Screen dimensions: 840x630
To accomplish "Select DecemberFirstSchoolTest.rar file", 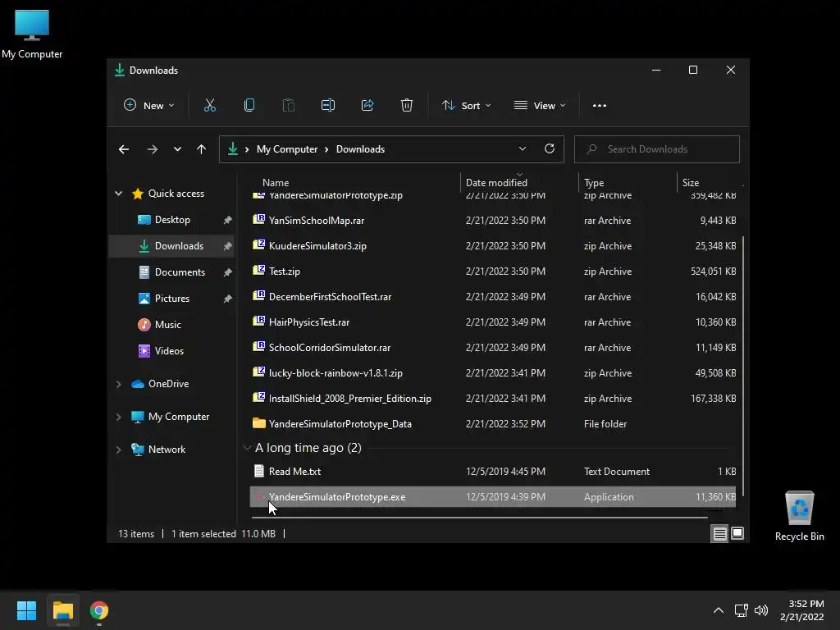I will click(x=493, y=297).
